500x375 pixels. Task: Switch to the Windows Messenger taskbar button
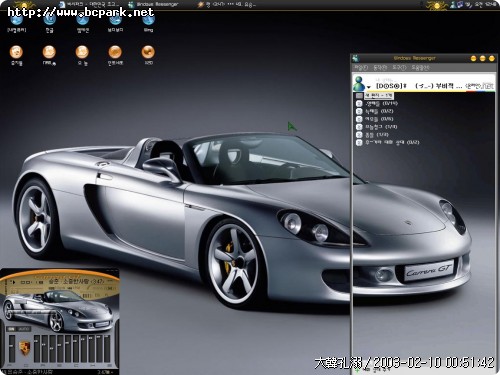tap(154, 4)
